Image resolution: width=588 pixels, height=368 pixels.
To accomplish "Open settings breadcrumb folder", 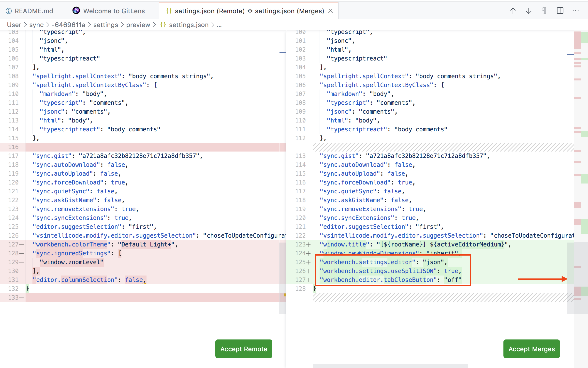I will coord(106,25).
